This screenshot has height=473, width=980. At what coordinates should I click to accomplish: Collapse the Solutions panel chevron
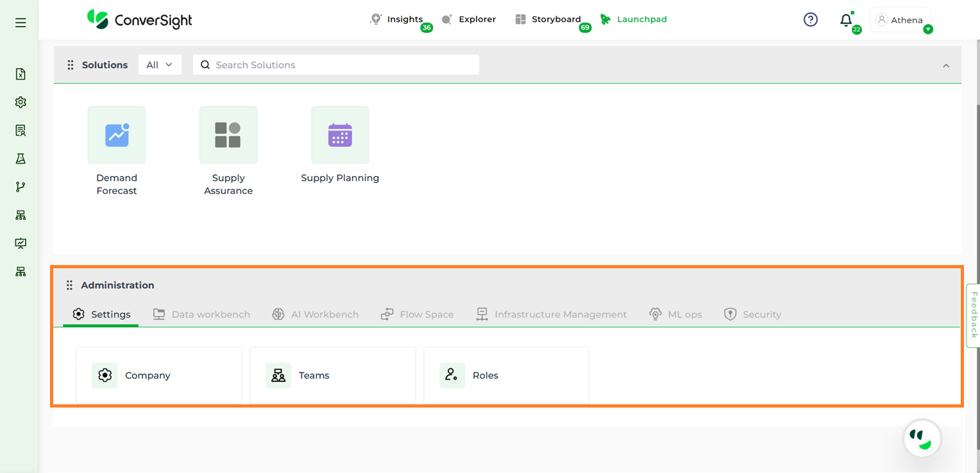point(945,65)
